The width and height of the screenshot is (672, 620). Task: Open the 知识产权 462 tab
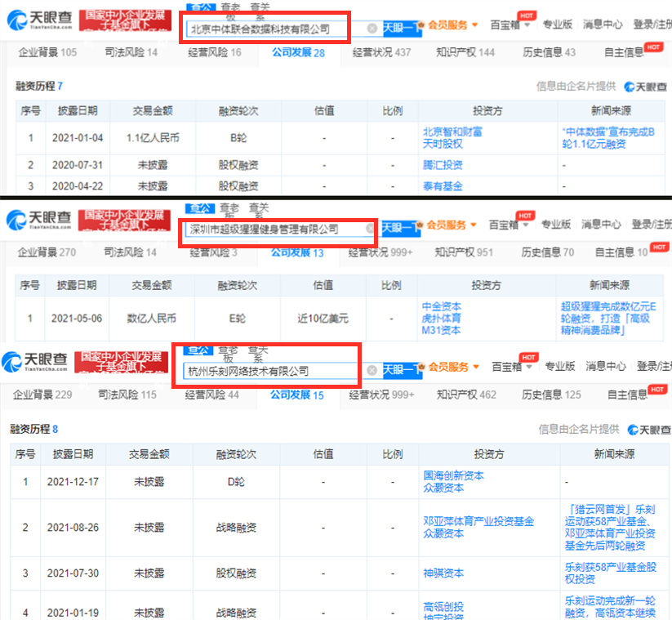(x=466, y=395)
